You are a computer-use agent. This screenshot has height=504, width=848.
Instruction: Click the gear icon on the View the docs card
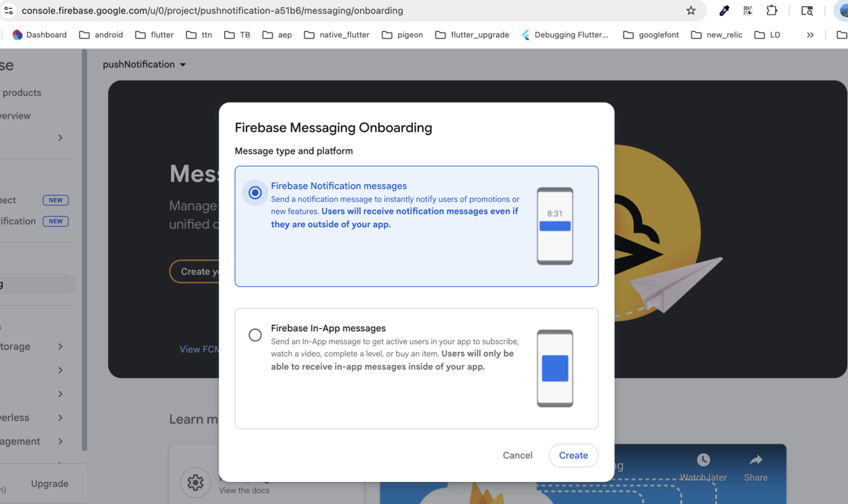195,483
